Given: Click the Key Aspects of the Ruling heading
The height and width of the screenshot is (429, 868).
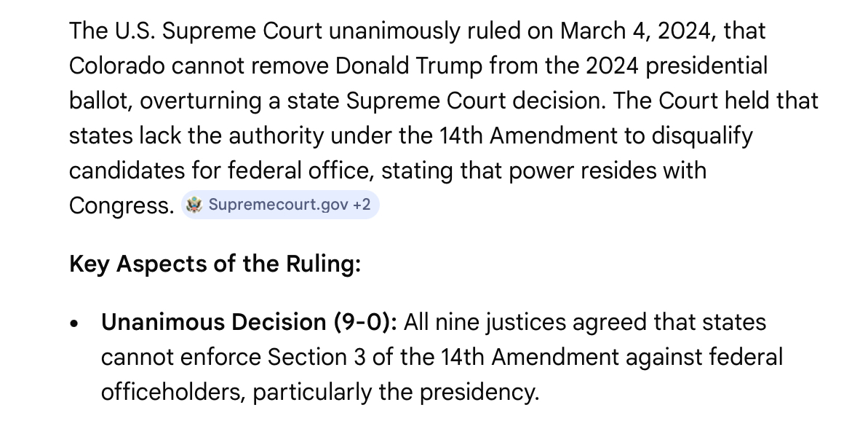Looking at the screenshot, I should pos(215,264).
